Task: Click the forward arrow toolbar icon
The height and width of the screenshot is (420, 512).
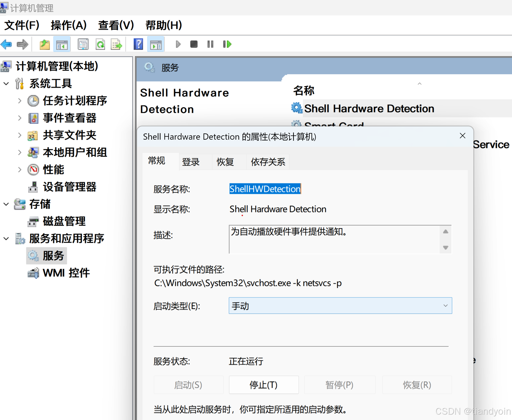Action: pyautogui.click(x=22, y=44)
